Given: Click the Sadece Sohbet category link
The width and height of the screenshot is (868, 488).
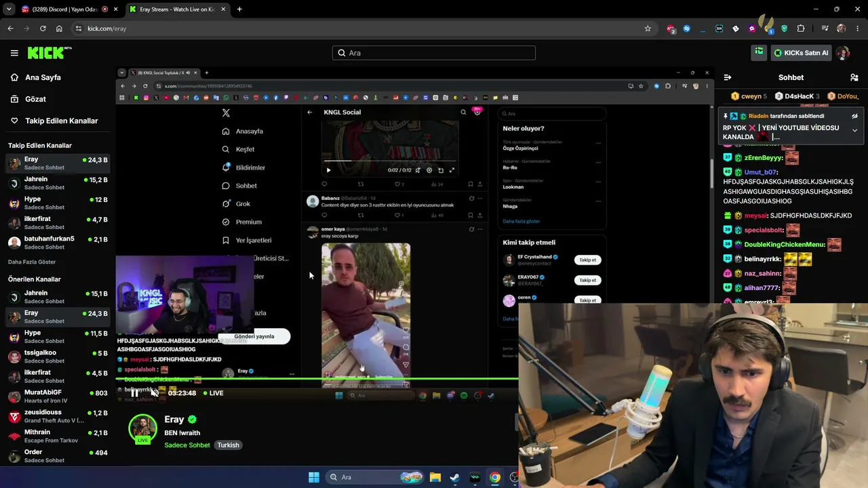Looking at the screenshot, I should point(187,445).
